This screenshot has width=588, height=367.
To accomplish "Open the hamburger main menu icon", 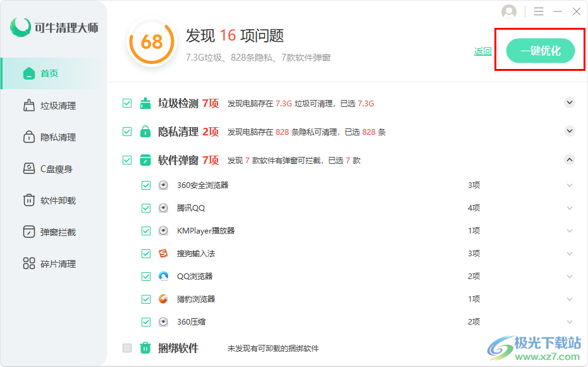I will coord(539,12).
